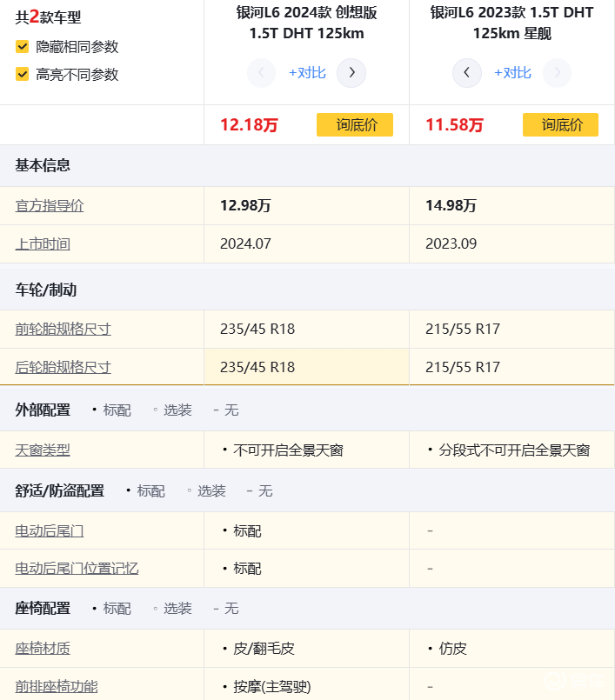Screen dimensions: 615x700
Task: Add 2023款 星舰 to +对比
Action: [512, 73]
